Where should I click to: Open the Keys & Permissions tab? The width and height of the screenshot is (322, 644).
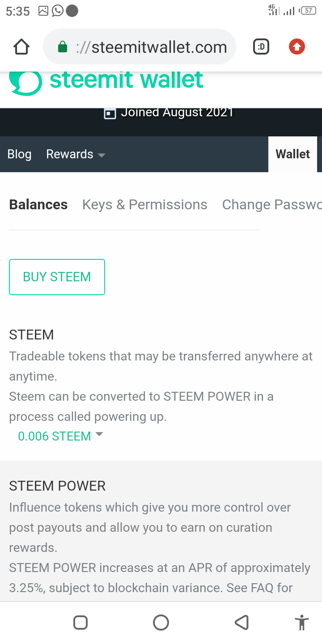(145, 204)
